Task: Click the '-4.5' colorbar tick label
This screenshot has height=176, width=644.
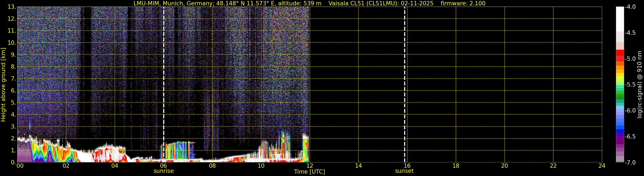Action: pos(630,33)
